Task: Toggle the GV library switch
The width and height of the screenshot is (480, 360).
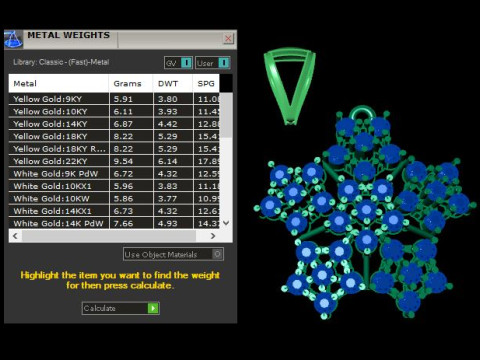Action: tap(178, 63)
